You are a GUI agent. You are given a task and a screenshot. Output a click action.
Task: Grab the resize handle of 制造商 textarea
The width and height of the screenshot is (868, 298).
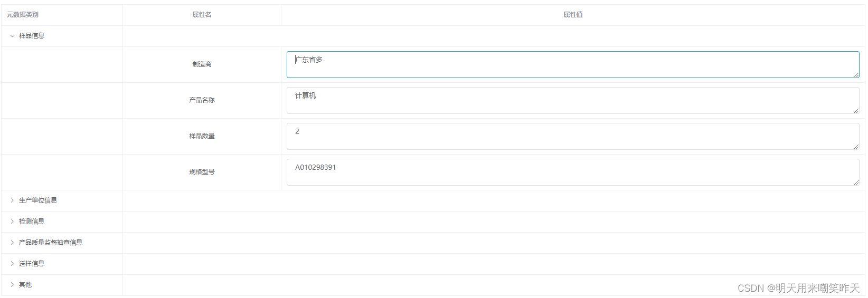856,75
